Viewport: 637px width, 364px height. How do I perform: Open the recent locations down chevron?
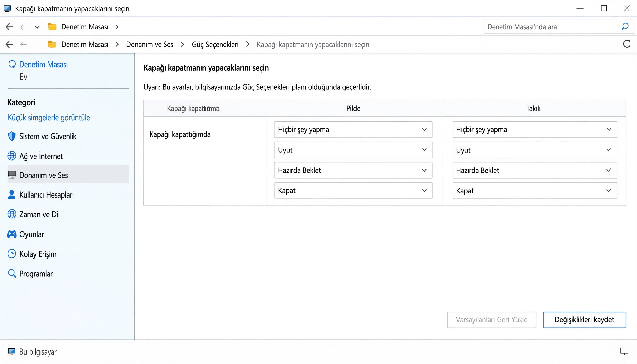[37, 27]
